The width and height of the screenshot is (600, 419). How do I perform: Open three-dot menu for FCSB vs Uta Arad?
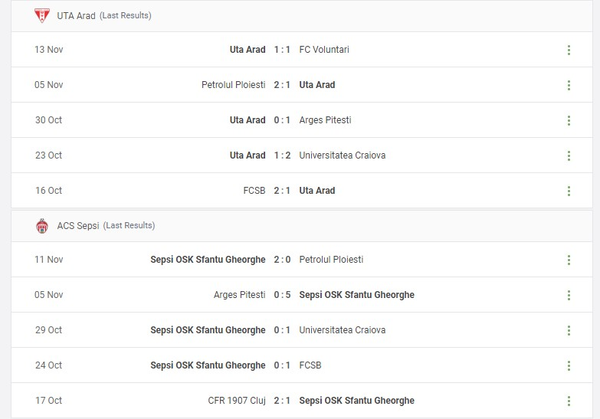tap(568, 190)
